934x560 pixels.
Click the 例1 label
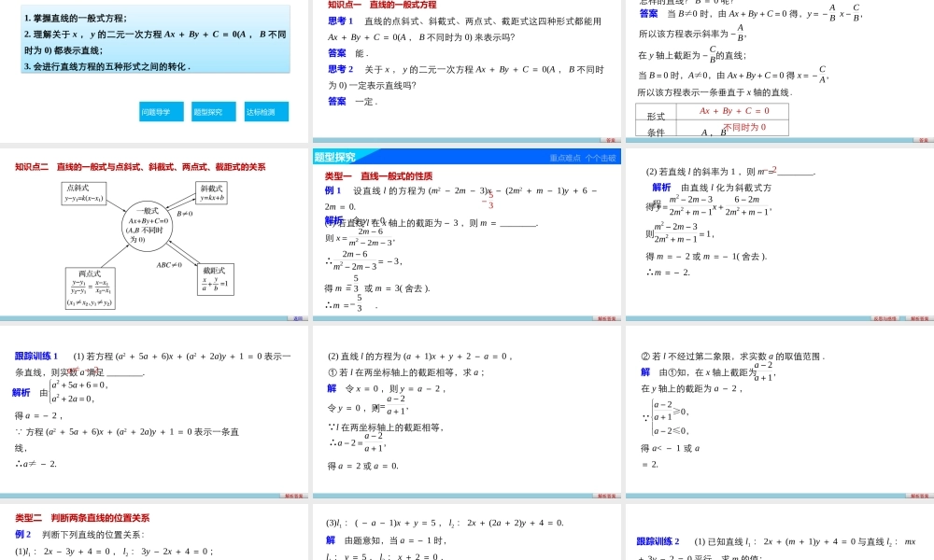point(333,190)
